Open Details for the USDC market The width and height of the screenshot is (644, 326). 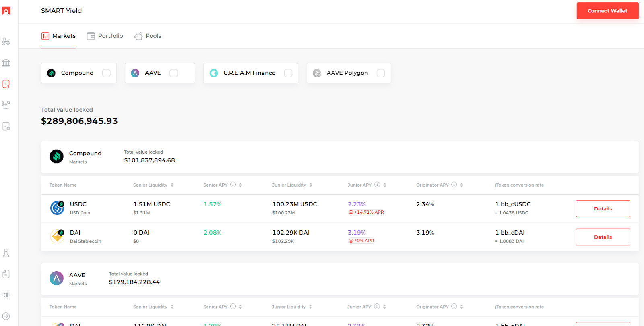603,209
